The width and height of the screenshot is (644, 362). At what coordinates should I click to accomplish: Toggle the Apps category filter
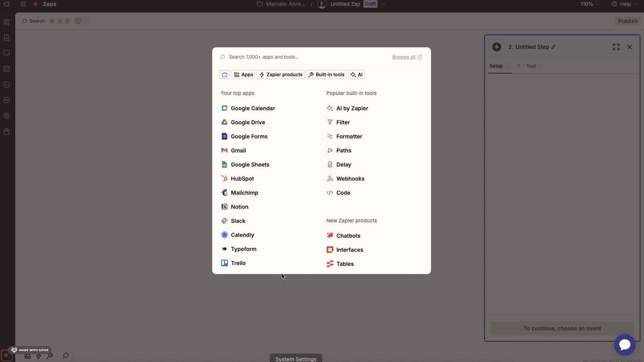click(243, 75)
